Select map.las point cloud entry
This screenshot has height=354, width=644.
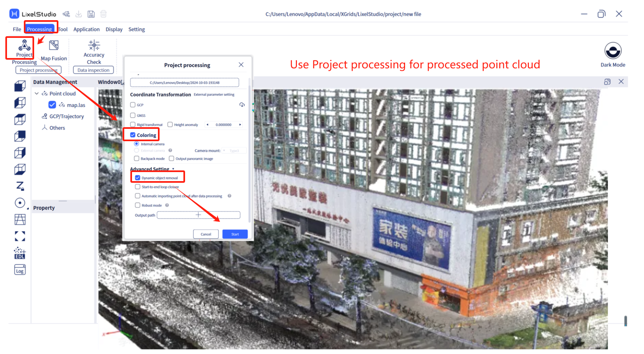tap(72, 105)
